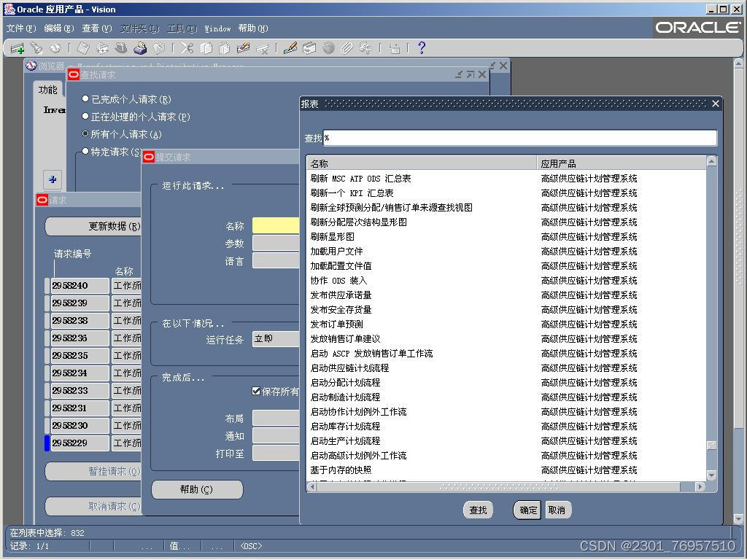This screenshot has height=560, width=747.
Task: Click the Next Step toolbar icon
Action: (x=102, y=48)
